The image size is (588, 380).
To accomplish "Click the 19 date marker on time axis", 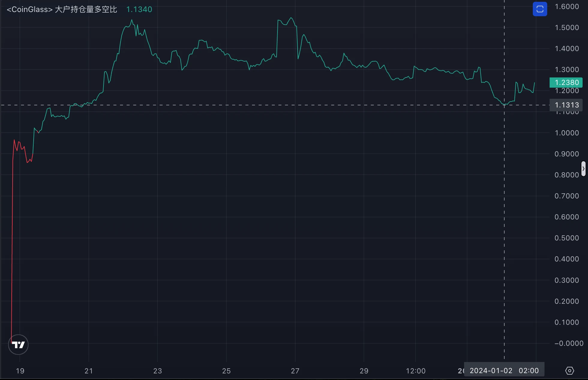I will (20, 371).
